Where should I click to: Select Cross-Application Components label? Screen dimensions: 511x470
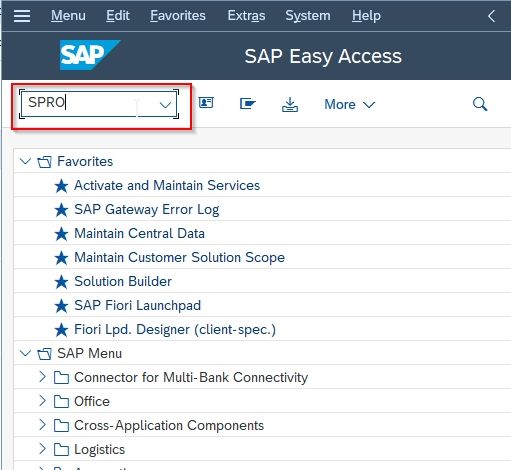(169, 426)
